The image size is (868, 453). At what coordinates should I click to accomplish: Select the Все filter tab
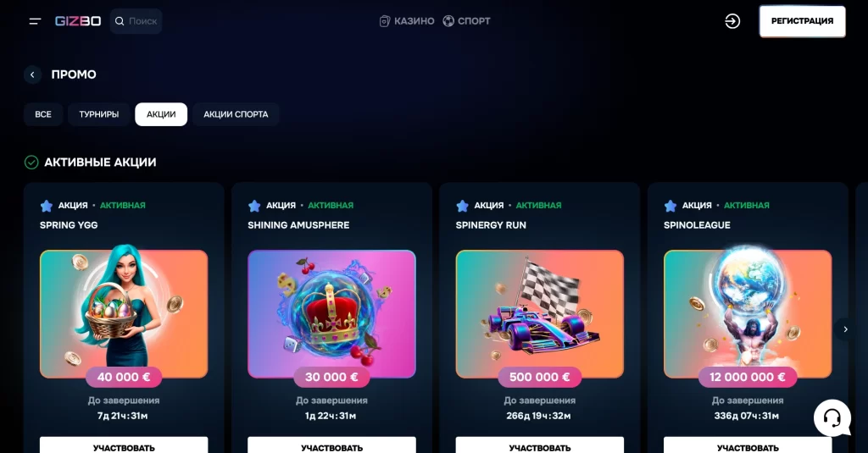click(x=43, y=114)
